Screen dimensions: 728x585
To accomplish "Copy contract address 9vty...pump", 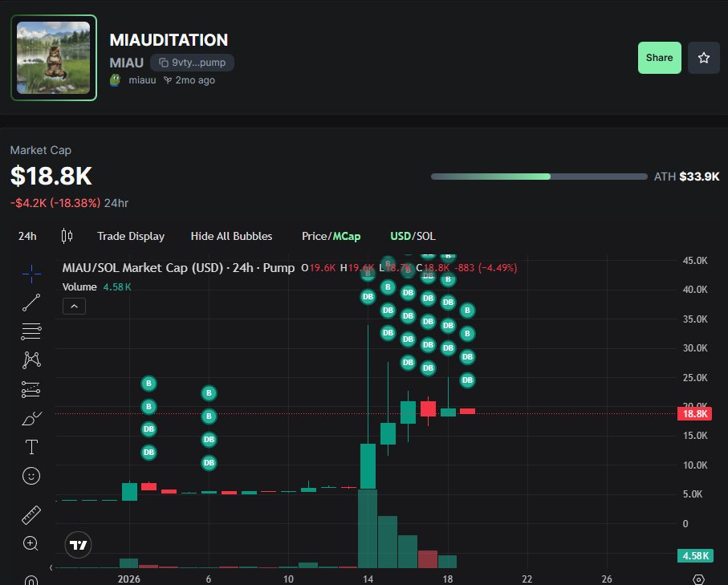I will tap(192, 63).
